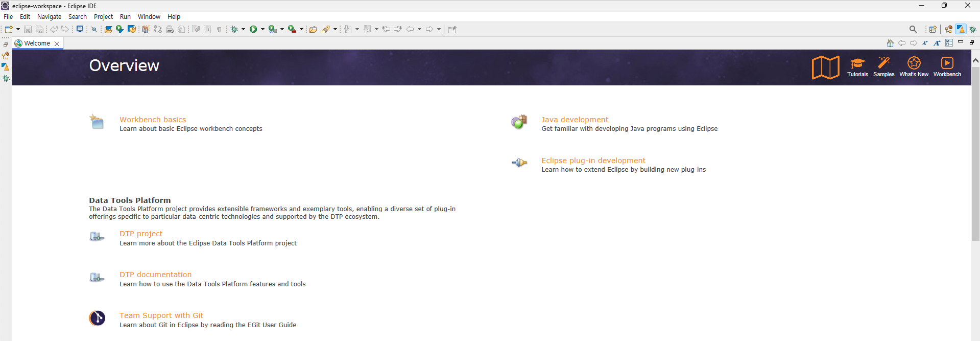Go to Next Annotation toolbar icon

[x=348, y=29]
